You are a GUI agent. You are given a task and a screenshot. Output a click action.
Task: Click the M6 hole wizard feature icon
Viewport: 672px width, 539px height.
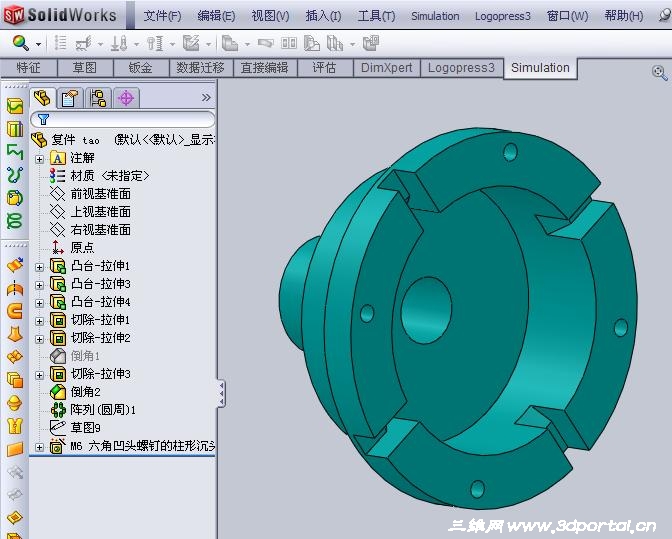(x=57, y=446)
